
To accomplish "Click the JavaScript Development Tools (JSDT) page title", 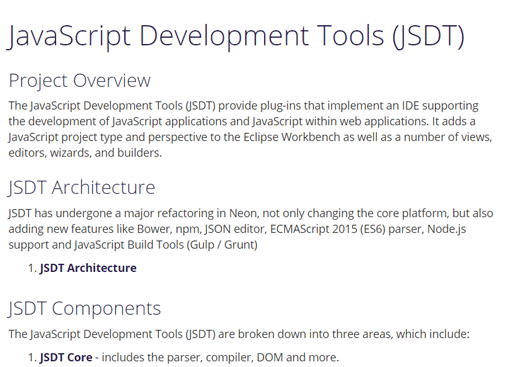I will coord(236,36).
